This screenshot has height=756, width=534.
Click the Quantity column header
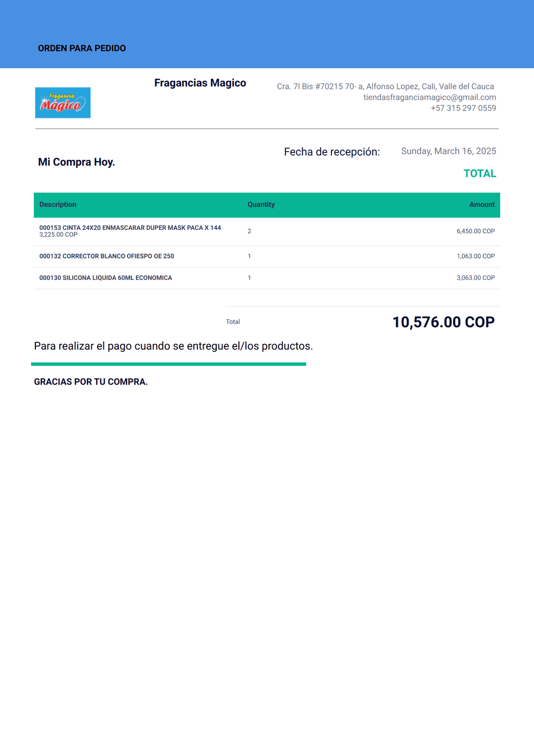pos(261,204)
